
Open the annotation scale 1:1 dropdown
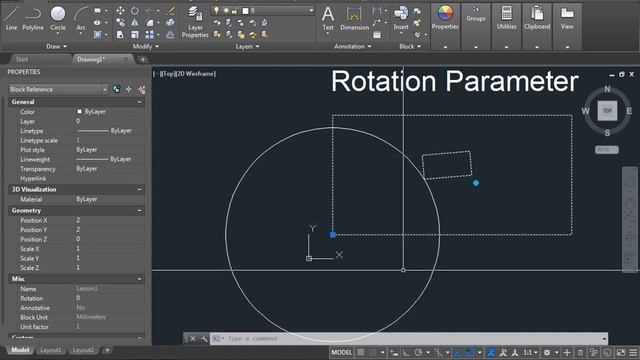point(530,352)
